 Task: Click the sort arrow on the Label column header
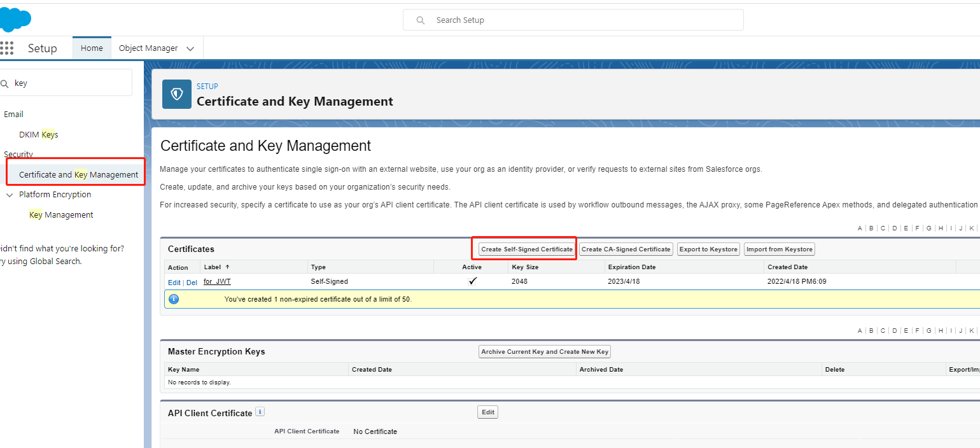pos(228,267)
